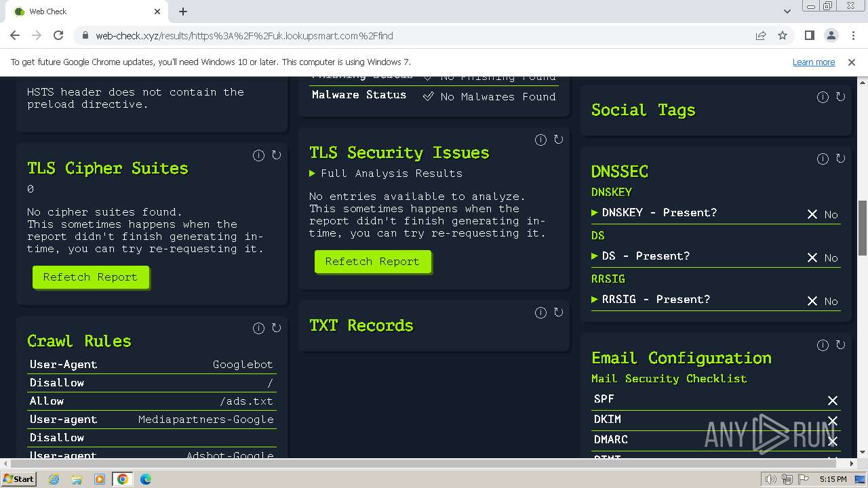Open a new browser tab

(x=183, y=12)
